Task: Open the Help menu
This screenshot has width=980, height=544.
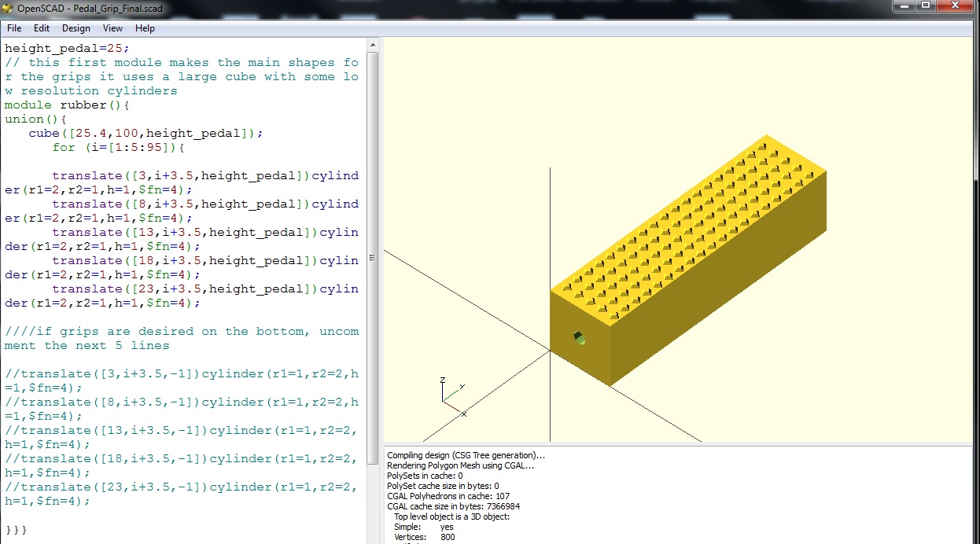Action: pos(145,28)
